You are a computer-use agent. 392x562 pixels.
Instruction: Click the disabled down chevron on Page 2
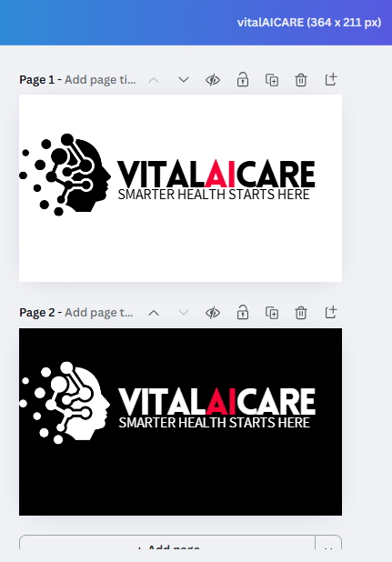tap(184, 313)
